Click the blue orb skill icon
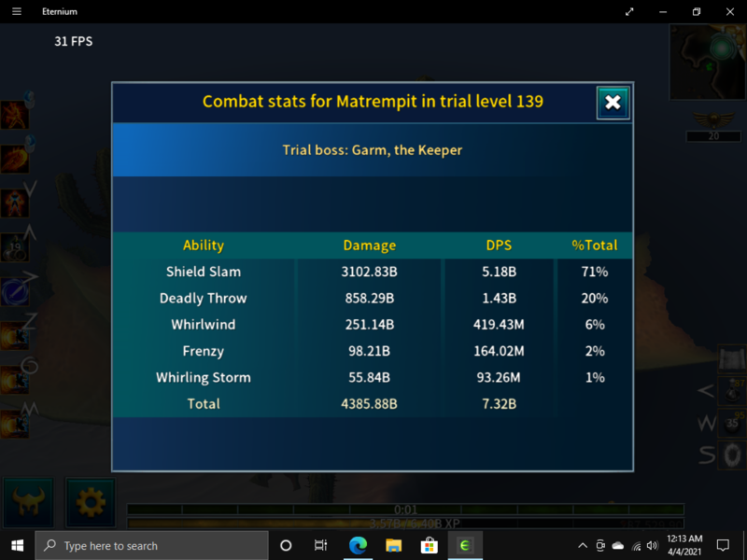The width and height of the screenshot is (747, 560). point(14,290)
